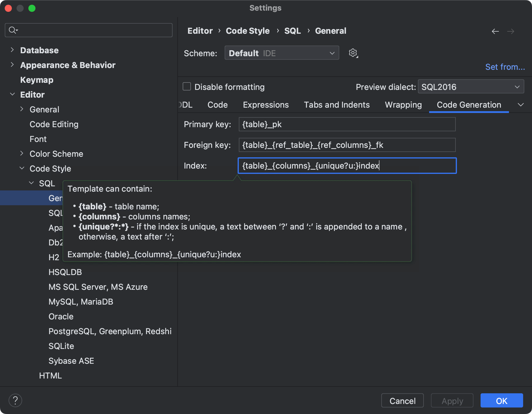
Task: Apply the changed settings
Action: tap(452, 400)
